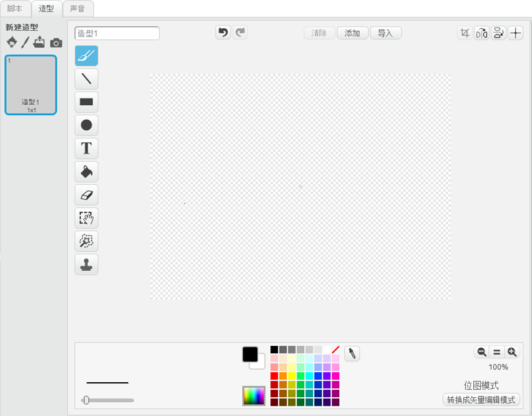This screenshot has width=532, height=416.
Task: Take new costume from camera
Action: pos(56,43)
